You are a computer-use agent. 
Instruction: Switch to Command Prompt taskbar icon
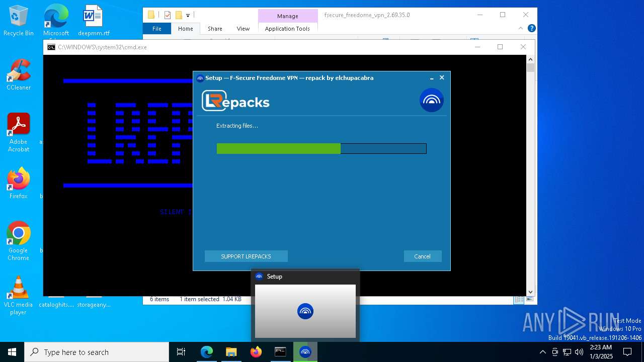click(281, 352)
